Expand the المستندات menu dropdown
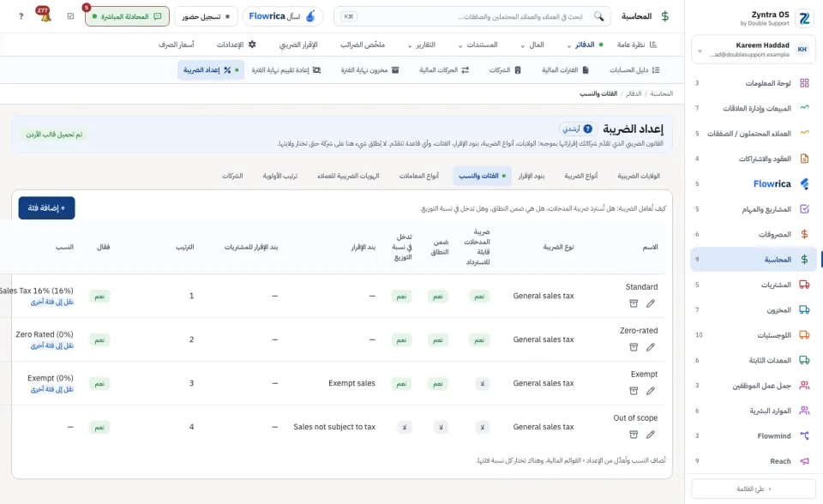Screen dimensions: 823x504 coord(478,45)
